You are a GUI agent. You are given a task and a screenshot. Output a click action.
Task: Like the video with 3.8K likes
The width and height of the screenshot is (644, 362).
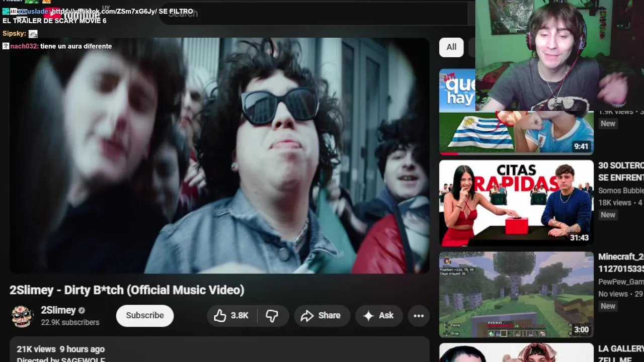[232, 316]
